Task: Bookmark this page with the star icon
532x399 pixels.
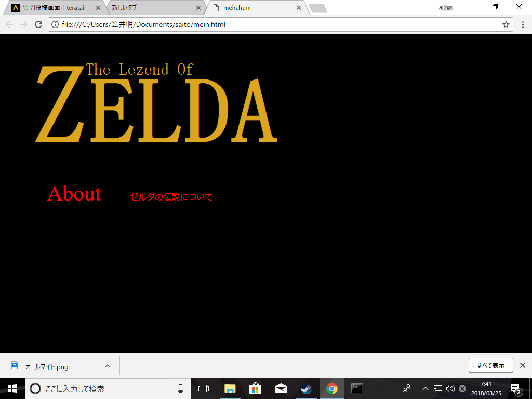Action: click(x=506, y=24)
